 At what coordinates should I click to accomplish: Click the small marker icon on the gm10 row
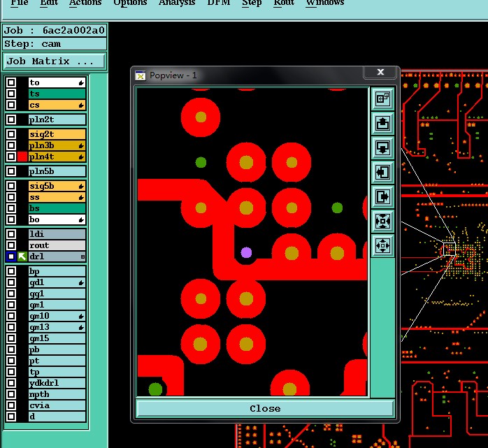pos(81,317)
